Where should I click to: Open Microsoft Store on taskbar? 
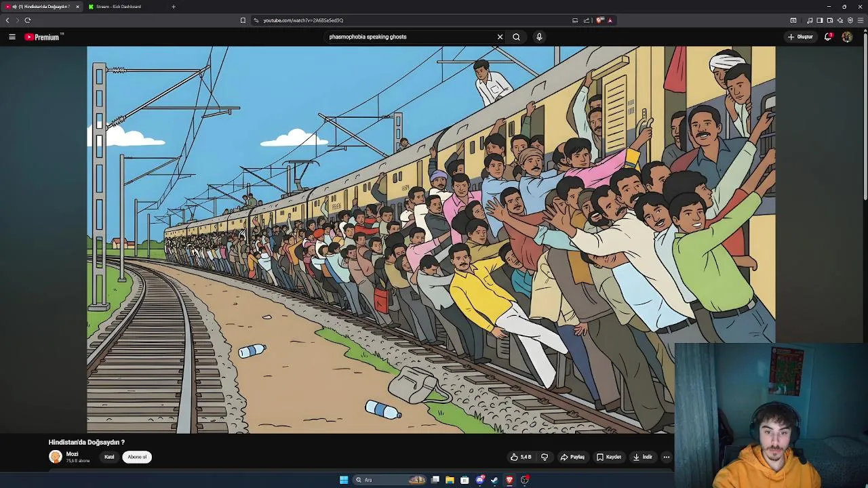(465, 480)
